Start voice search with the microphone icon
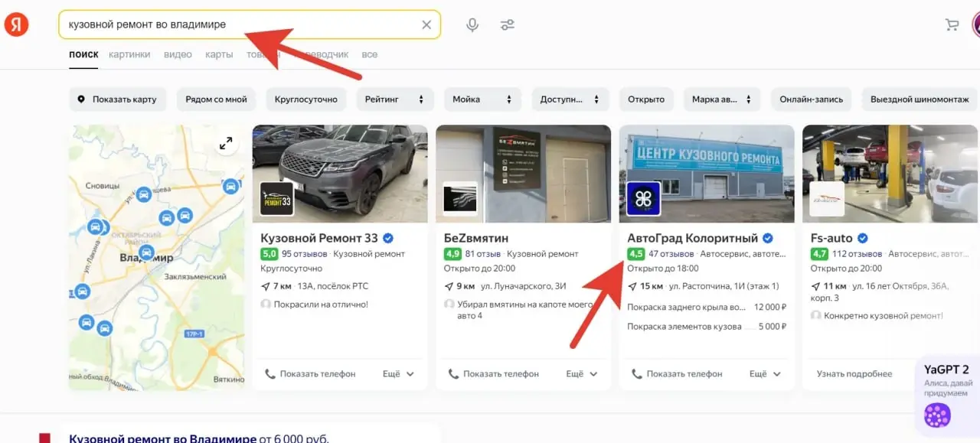The height and width of the screenshot is (443, 980). point(472,24)
